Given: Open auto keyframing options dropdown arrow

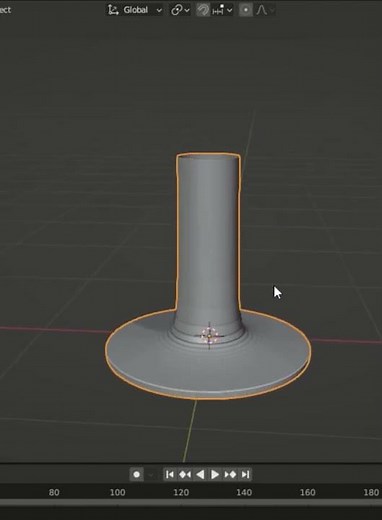Looking at the screenshot, I should click(151, 474).
